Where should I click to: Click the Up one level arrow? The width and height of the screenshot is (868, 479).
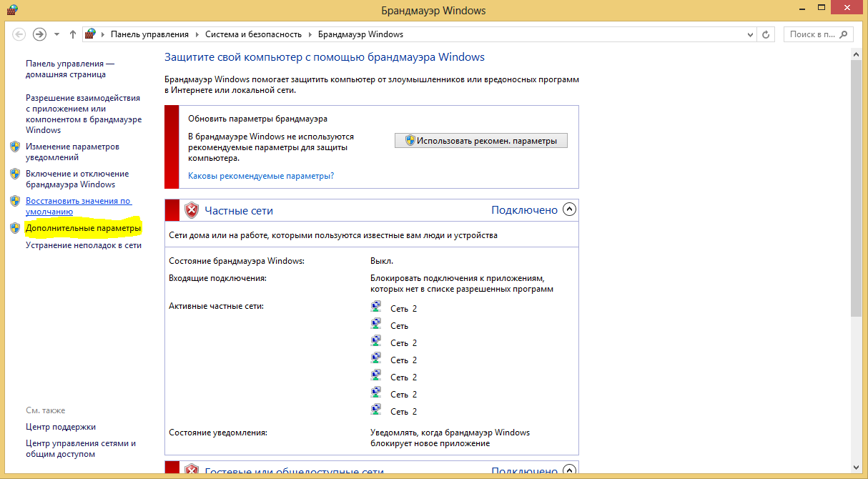pyautogui.click(x=73, y=34)
